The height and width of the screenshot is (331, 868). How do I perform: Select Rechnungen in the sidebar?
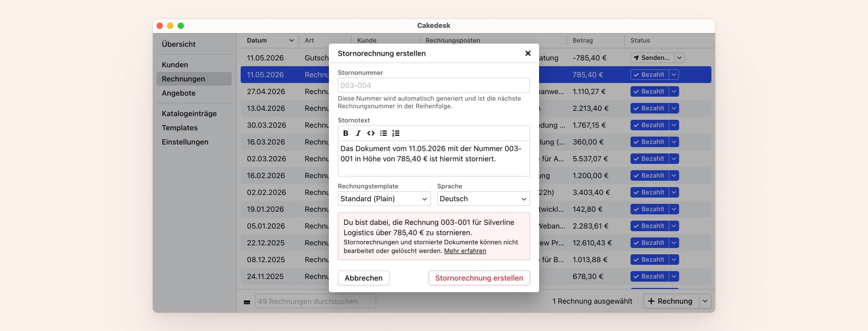point(194,79)
